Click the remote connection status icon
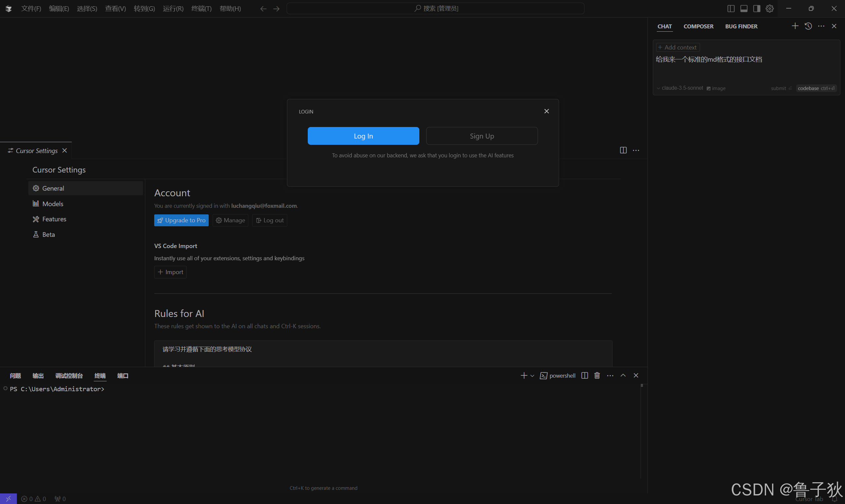Viewport: 845px width, 504px height. (8, 499)
